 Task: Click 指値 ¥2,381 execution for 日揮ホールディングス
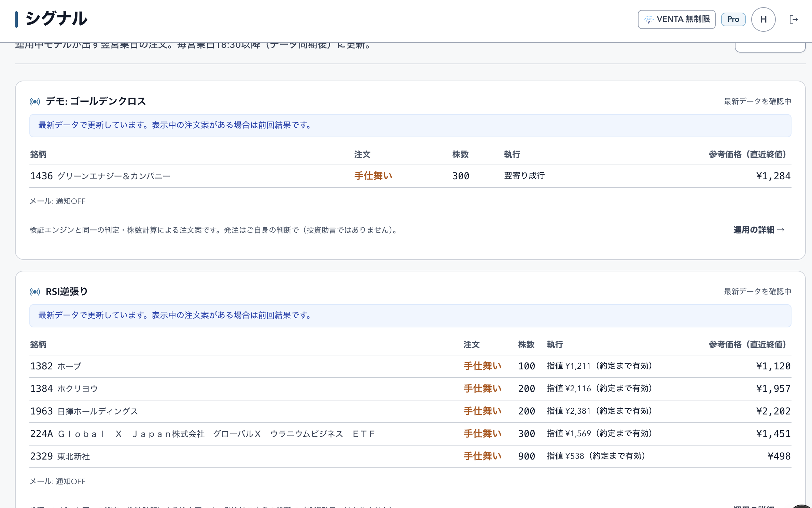pos(599,411)
